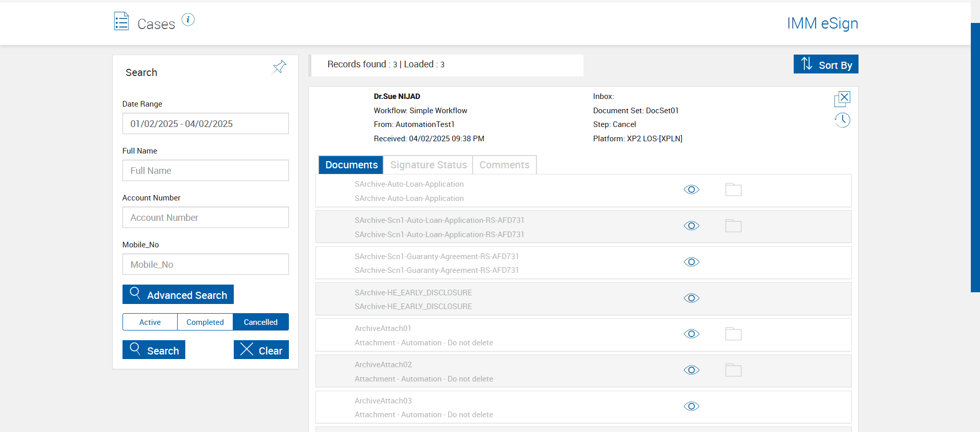View SArchive-Scn1-Auto-Loan-Application-RS-AFD731 with eye icon
Image resolution: width=980 pixels, height=432 pixels.
(x=692, y=226)
